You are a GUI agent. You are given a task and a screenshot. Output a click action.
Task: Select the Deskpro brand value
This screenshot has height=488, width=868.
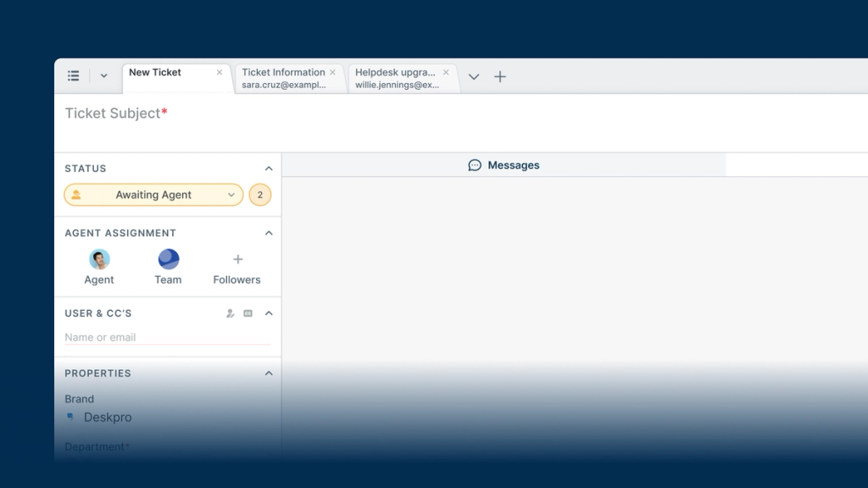pos(108,417)
